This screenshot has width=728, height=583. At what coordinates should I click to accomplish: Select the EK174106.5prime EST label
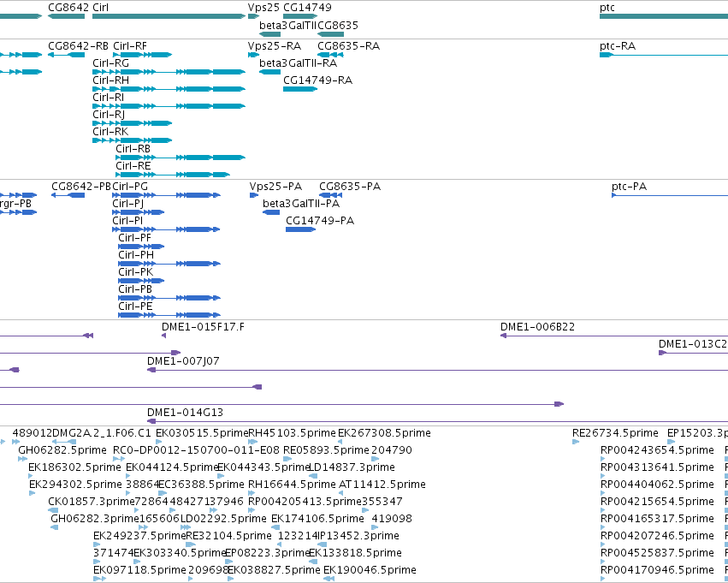[317, 520]
